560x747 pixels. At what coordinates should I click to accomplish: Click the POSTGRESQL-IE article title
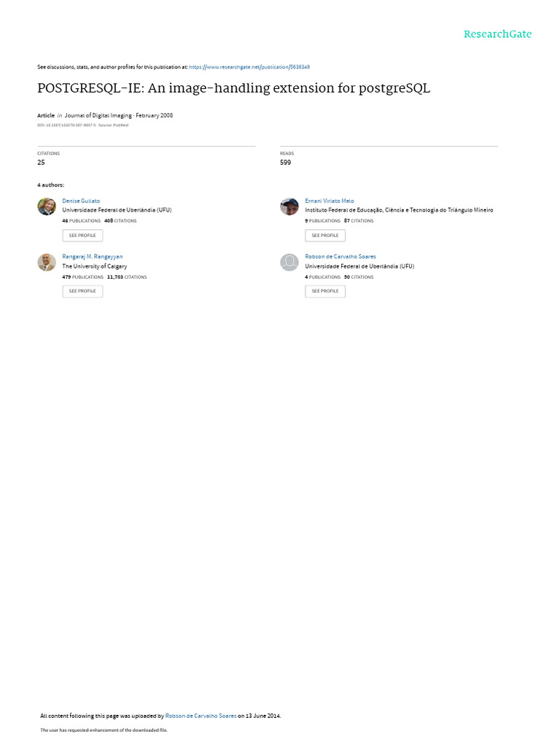(233, 88)
